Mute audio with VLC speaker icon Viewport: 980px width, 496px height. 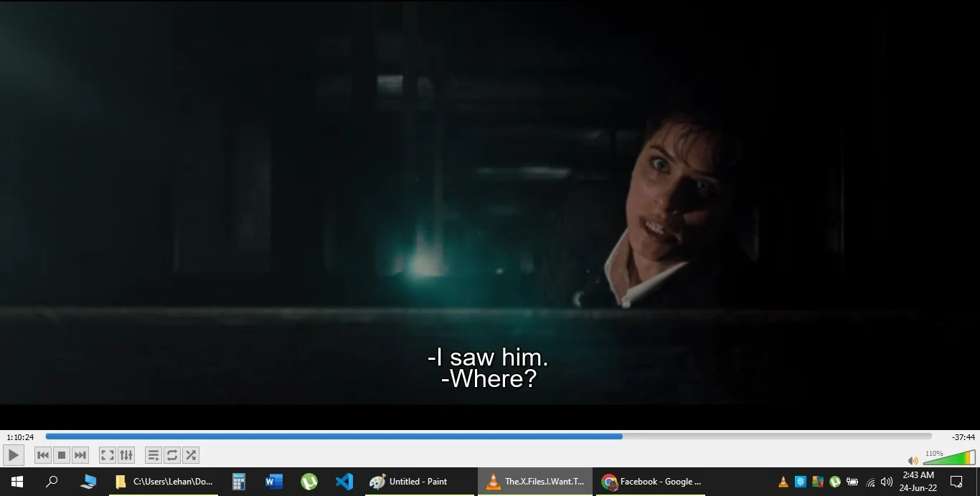(x=913, y=460)
